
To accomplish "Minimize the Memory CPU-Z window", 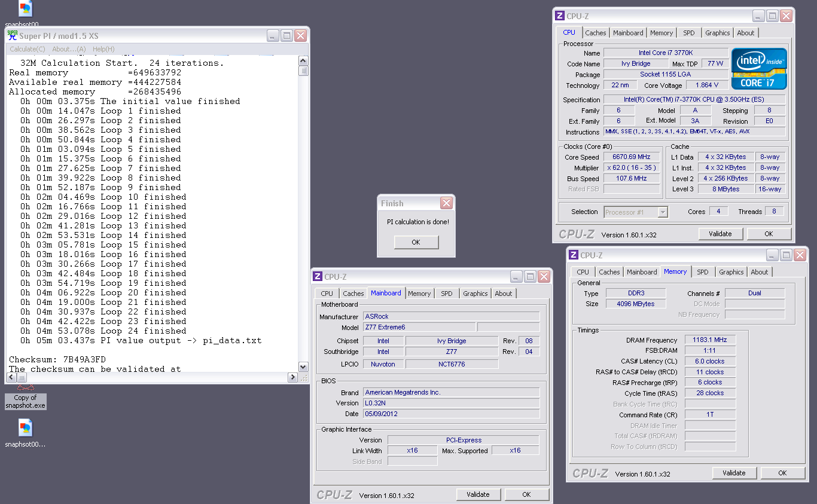I will (x=772, y=255).
